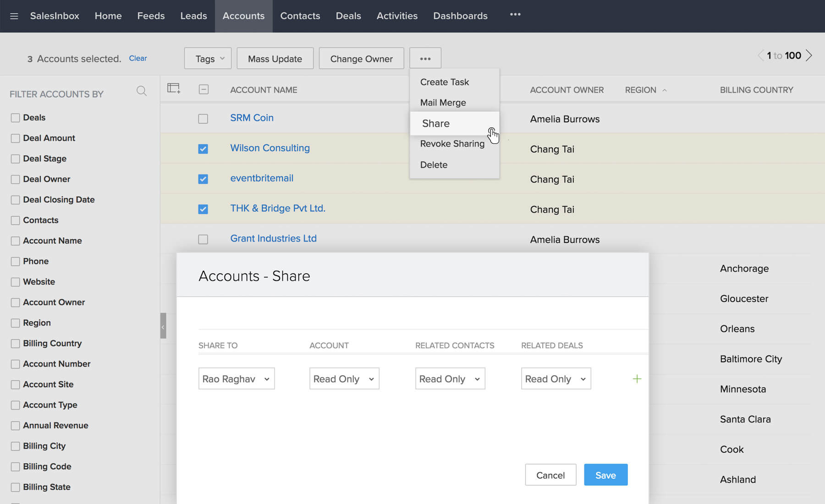The height and width of the screenshot is (504, 825).
Task: Open the eventbritemail account
Action: pos(262,178)
